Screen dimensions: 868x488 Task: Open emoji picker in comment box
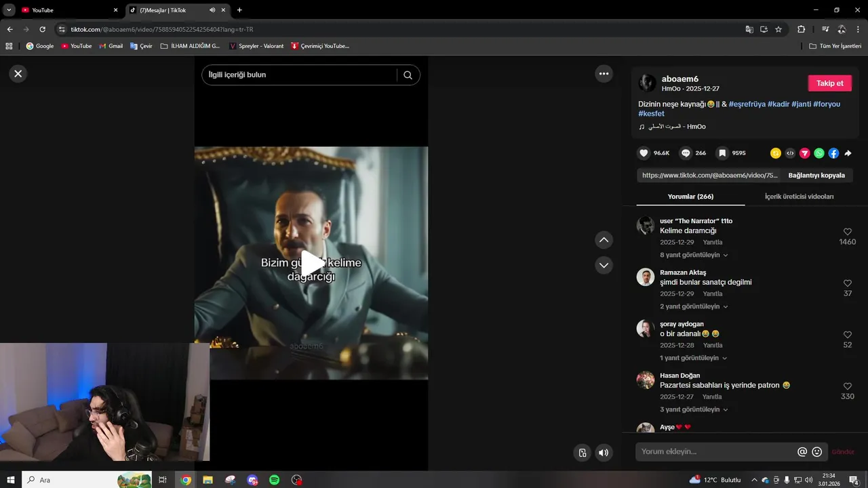817,451
